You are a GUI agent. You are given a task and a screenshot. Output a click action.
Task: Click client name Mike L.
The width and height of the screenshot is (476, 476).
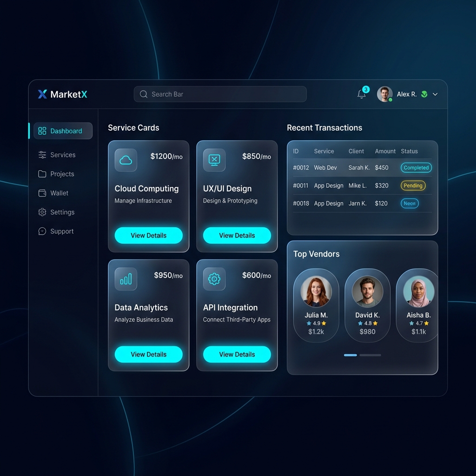[357, 185]
